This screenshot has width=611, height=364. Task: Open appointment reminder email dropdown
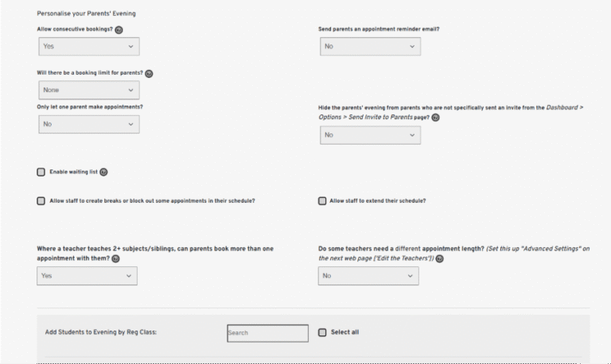click(370, 46)
